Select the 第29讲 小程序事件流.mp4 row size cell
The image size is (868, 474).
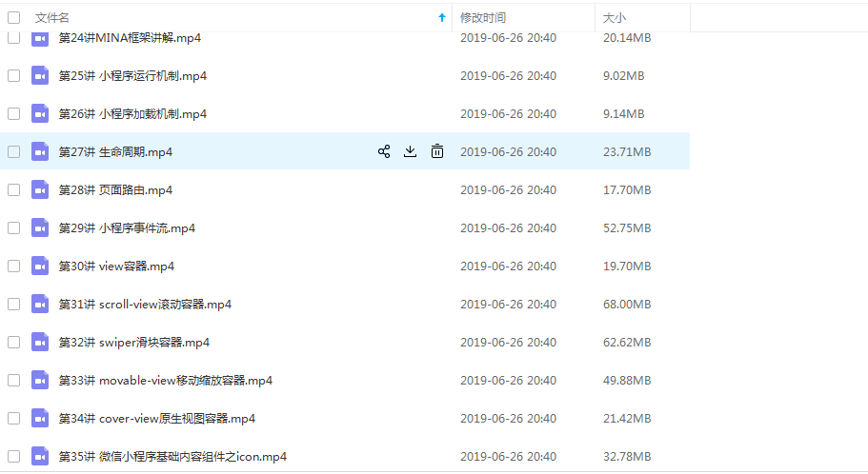pos(627,227)
